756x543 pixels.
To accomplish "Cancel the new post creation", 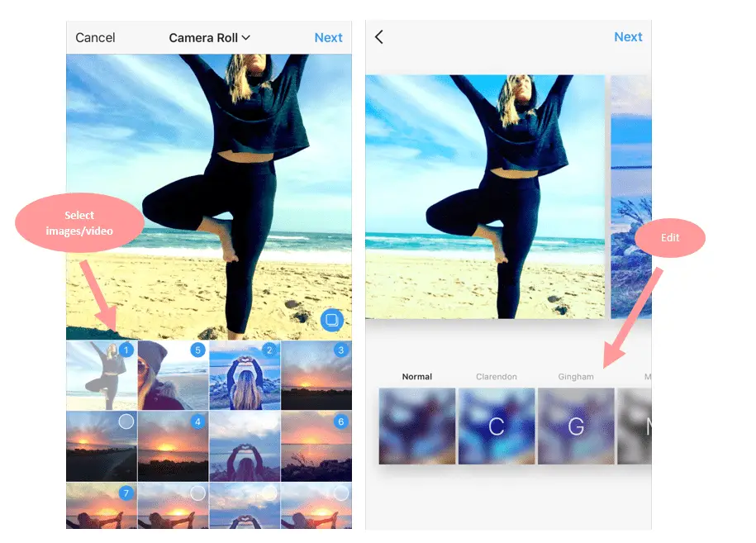I will [95, 38].
